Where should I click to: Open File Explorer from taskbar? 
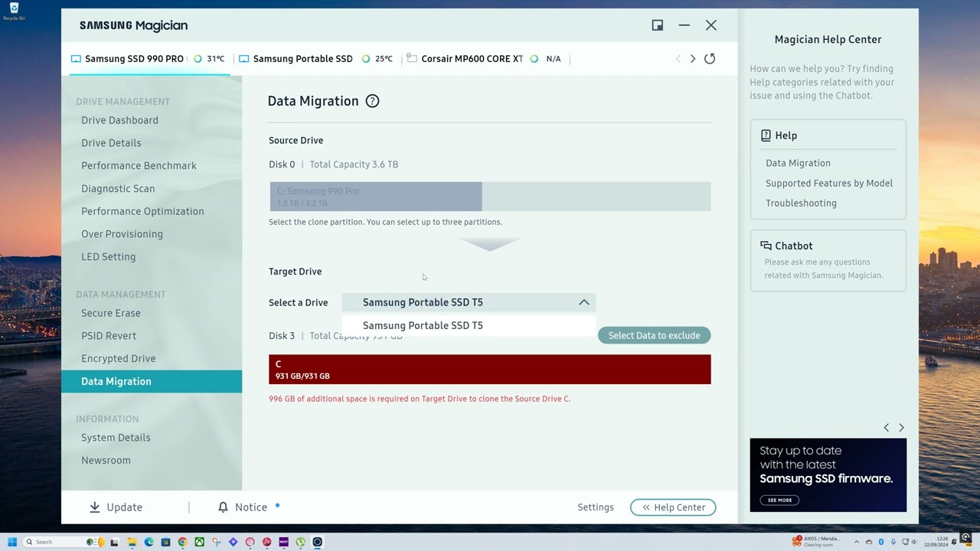coord(132,542)
